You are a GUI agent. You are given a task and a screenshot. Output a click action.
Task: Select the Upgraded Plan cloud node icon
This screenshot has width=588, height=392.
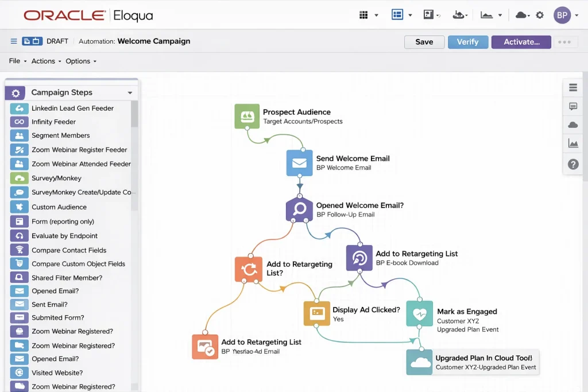[x=419, y=362]
